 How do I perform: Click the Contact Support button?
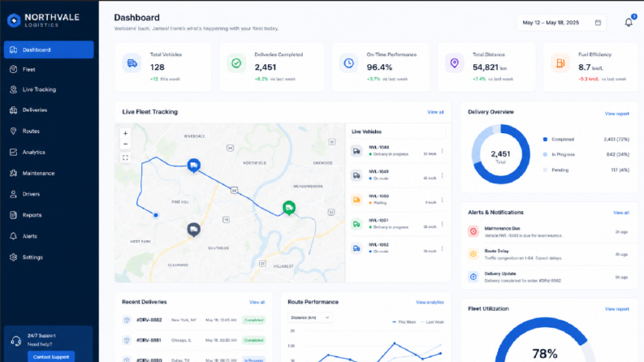[51, 356]
